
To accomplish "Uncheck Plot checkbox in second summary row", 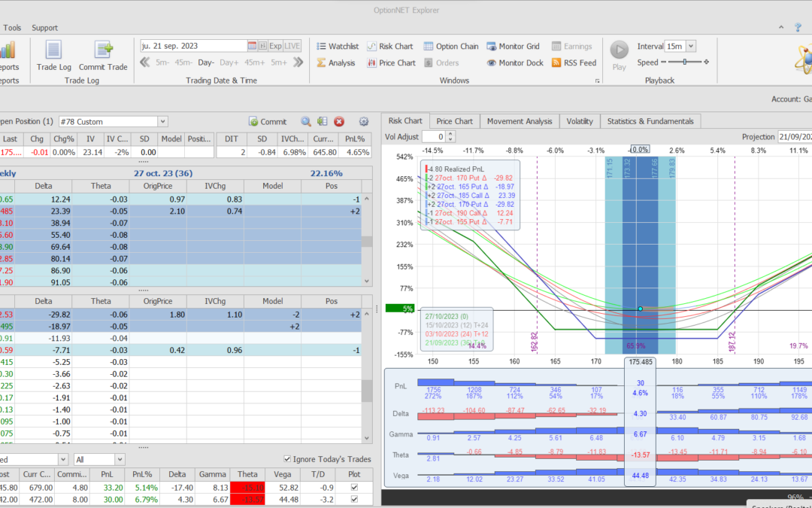I will point(355,500).
